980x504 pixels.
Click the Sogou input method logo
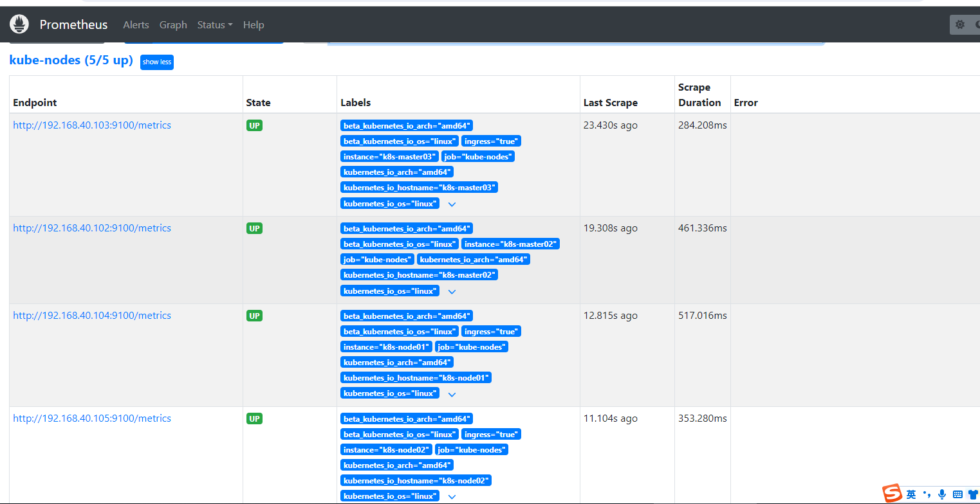(892, 494)
